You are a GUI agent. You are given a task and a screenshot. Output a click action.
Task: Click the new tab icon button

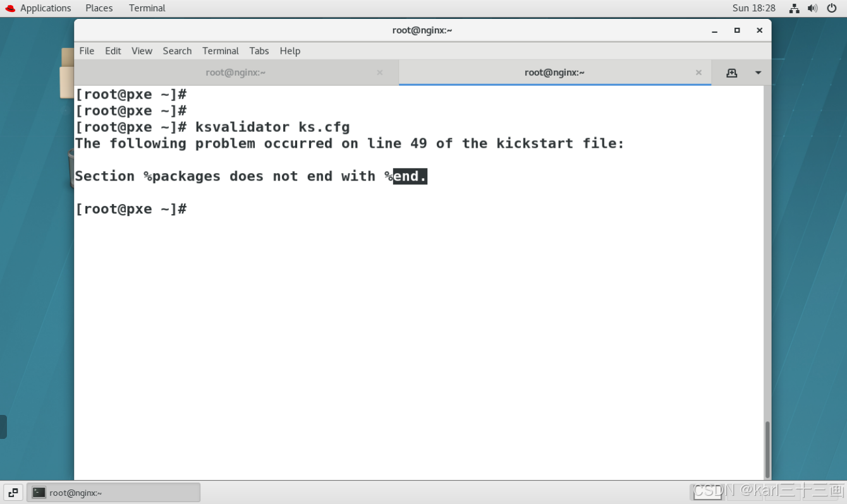pos(731,73)
